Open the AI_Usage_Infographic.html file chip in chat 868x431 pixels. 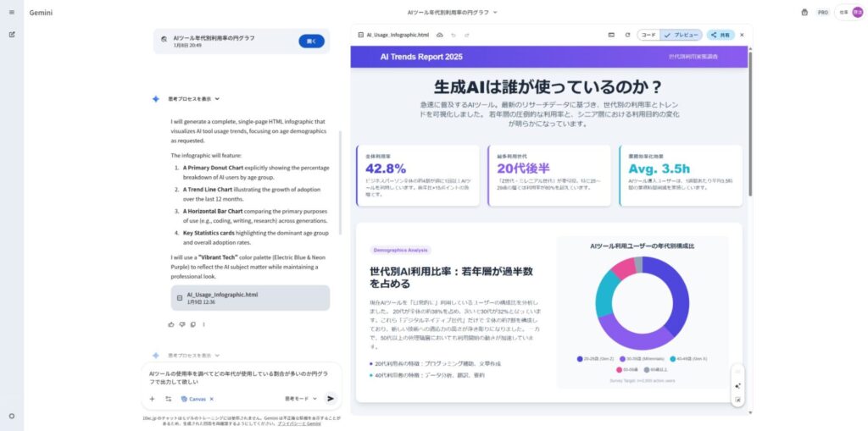[250, 298]
